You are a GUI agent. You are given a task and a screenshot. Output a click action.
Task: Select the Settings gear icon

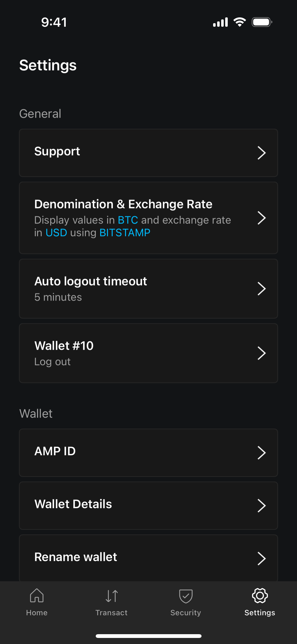[x=260, y=596]
